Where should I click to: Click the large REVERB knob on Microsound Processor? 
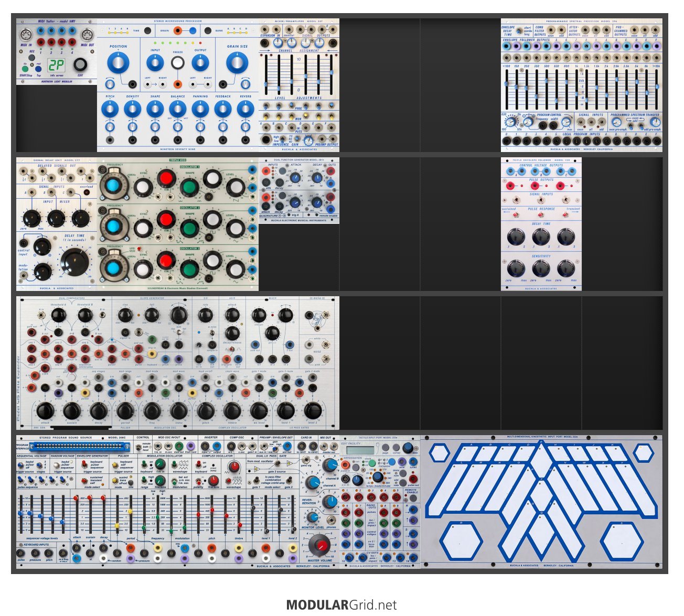coord(245,109)
